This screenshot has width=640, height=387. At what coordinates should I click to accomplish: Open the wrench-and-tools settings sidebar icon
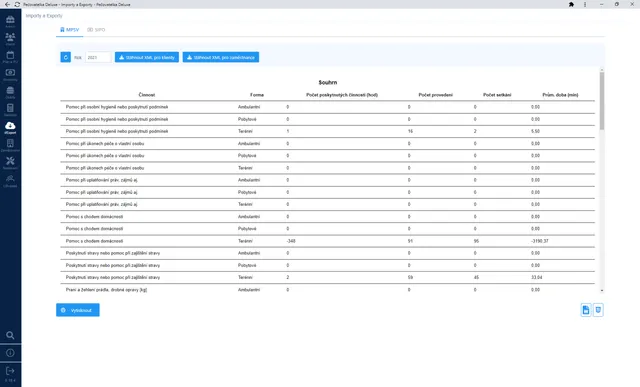tap(10, 162)
